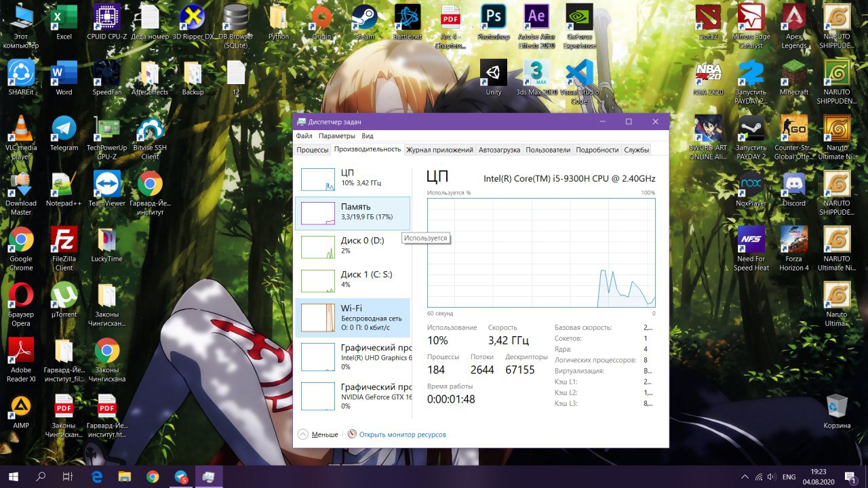Image resolution: width=868 pixels, height=488 pixels.
Task: Select Диск 1 (C: S:) item
Action: click(353, 281)
